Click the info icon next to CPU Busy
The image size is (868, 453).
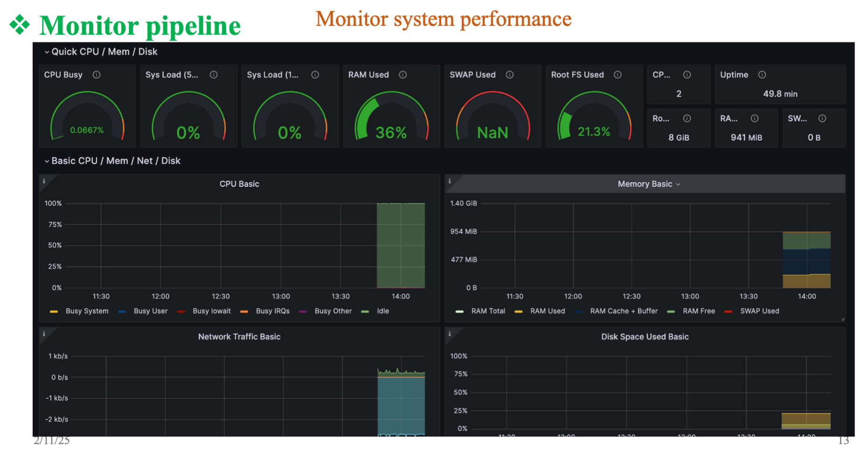tap(97, 75)
